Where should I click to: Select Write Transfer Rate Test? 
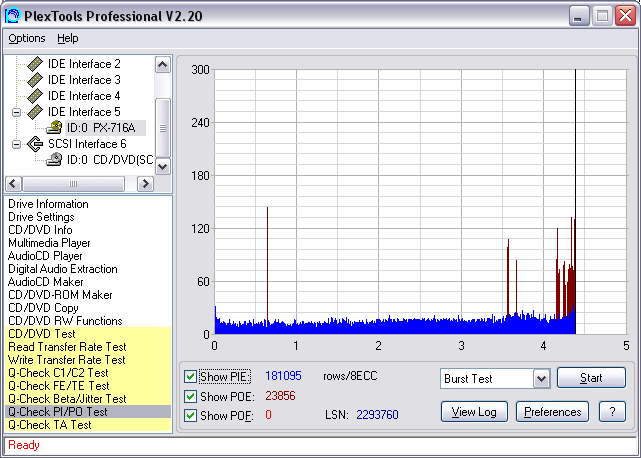[x=88, y=360]
